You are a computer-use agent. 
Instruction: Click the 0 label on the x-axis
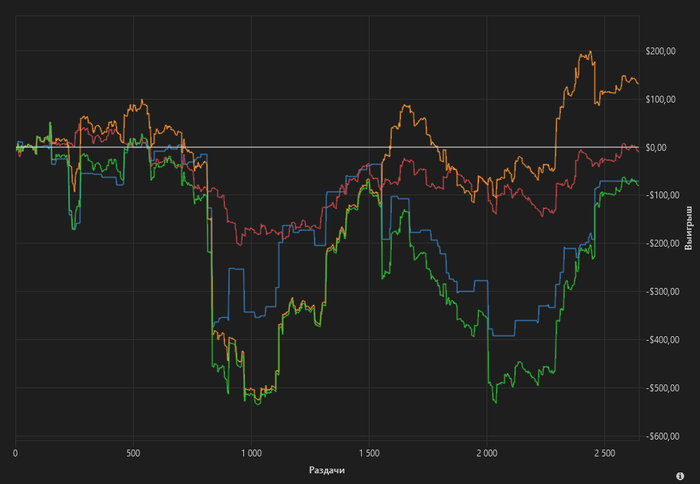[16, 454]
